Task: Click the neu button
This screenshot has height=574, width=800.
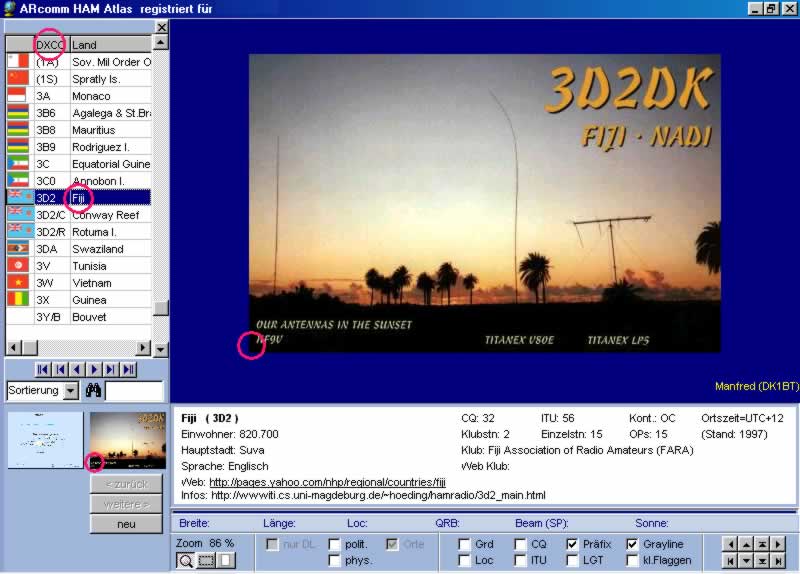Action: [127, 524]
